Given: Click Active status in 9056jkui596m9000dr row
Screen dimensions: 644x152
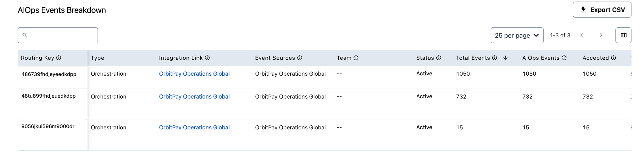Looking at the screenshot, I should tap(424, 127).
